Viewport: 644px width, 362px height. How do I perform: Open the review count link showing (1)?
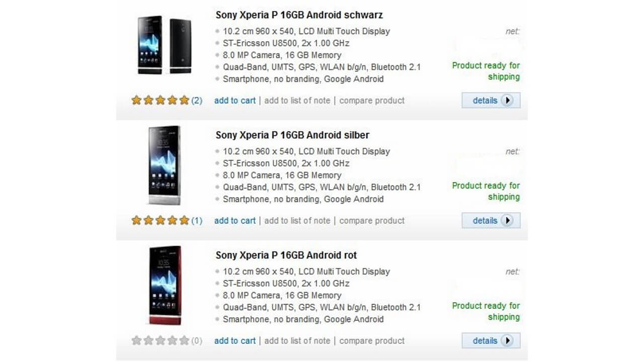(x=197, y=220)
